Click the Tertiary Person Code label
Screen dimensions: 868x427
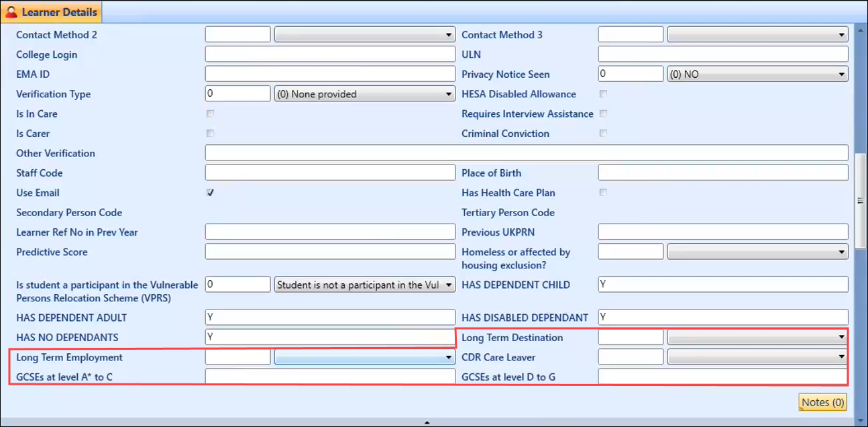(x=508, y=212)
